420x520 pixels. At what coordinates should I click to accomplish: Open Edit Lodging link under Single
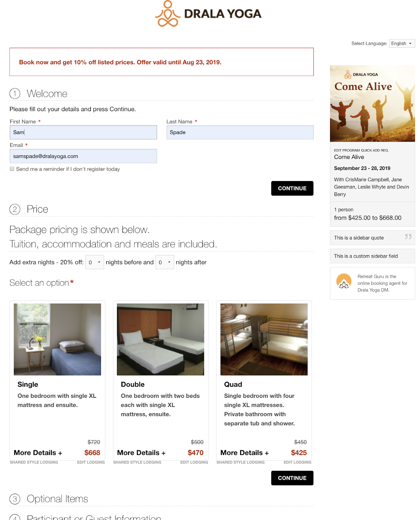91,462
